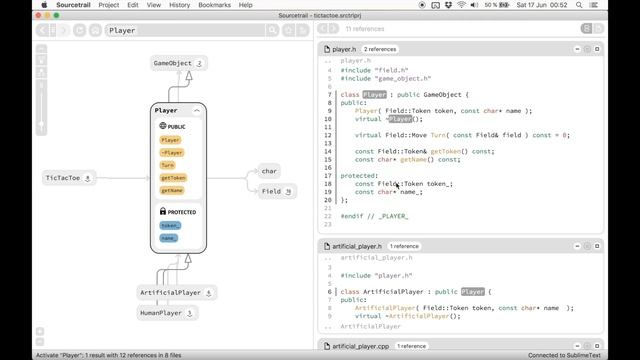This screenshot has height=360, width=640.
Task: Open the Help menu
Action: click(245, 5)
